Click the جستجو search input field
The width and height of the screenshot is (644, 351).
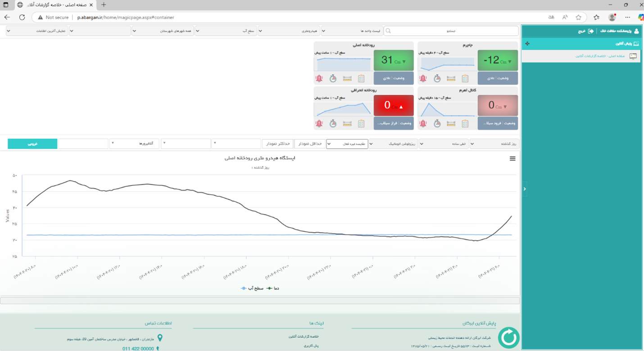pos(450,31)
